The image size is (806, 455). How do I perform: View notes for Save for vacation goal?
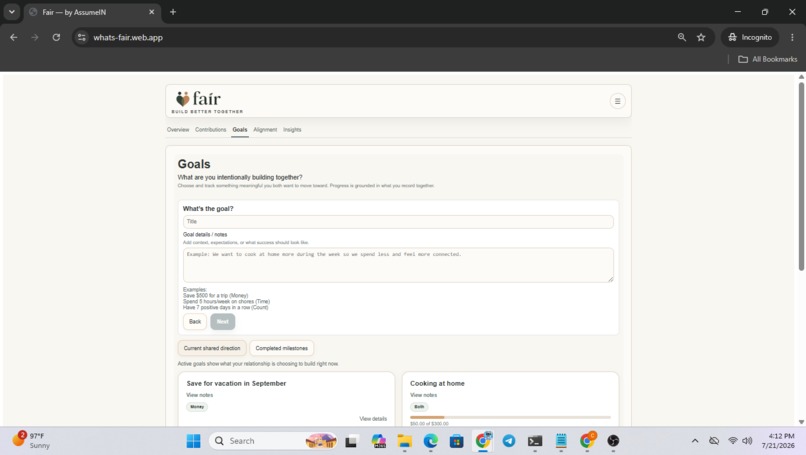pyautogui.click(x=199, y=395)
